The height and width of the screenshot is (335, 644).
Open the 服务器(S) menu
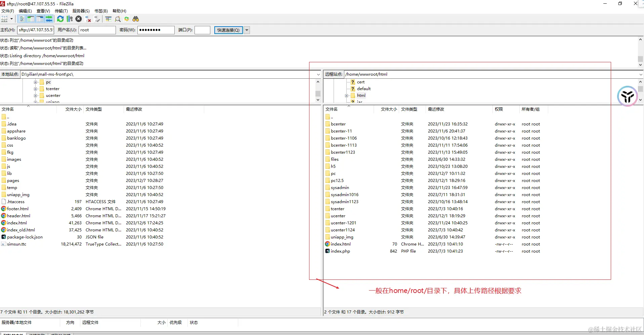click(x=81, y=11)
